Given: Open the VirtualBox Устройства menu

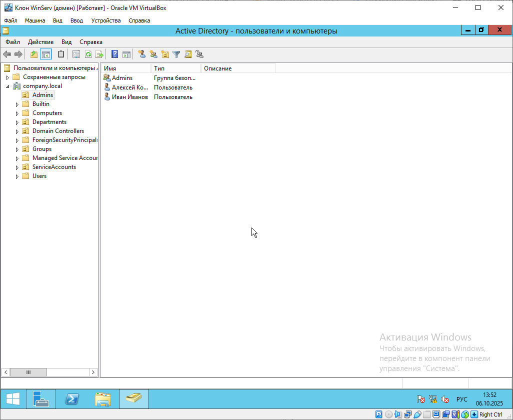Looking at the screenshot, I should pyautogui.click(x=106, y=20).
